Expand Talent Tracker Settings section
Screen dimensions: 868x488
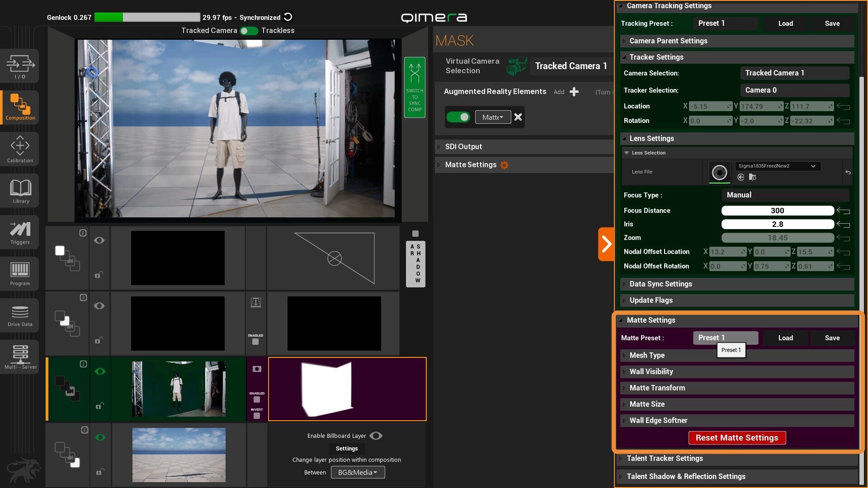(665, 458)
